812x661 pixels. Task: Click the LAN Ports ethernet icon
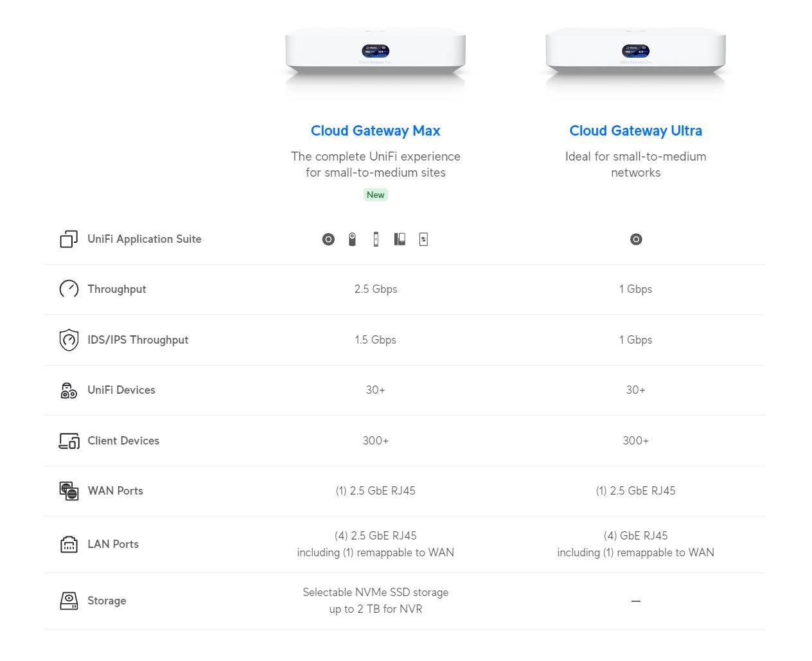pos(69,544)
